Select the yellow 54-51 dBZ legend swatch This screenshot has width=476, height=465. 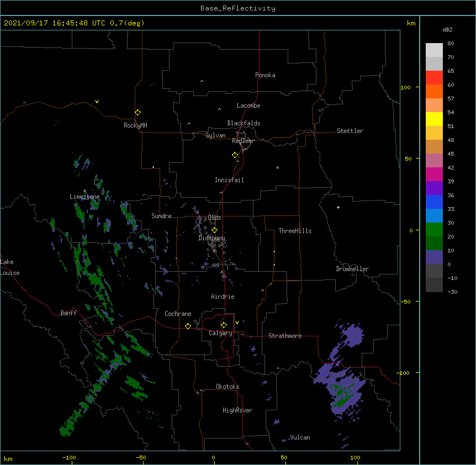(434, 119)
